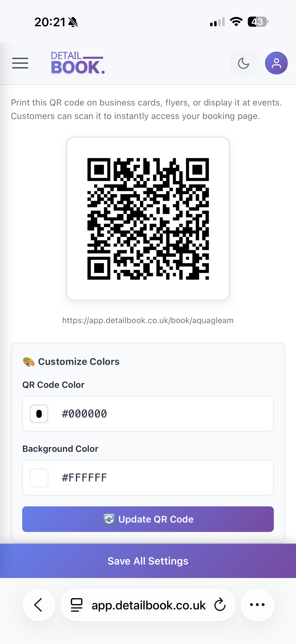Open the hamburger navigation menu
The image size is (296, 644).
pos(20,63)
